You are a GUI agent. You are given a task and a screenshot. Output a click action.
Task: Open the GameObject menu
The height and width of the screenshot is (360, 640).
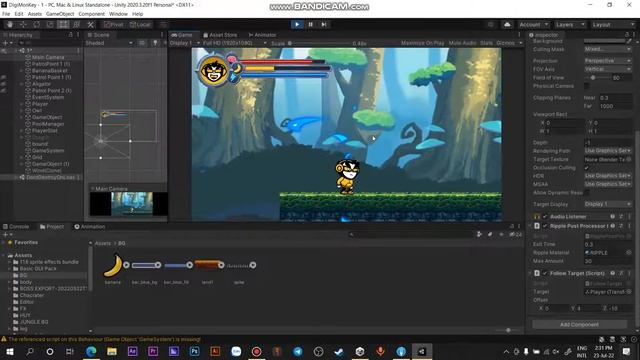(x=60, y=14)
